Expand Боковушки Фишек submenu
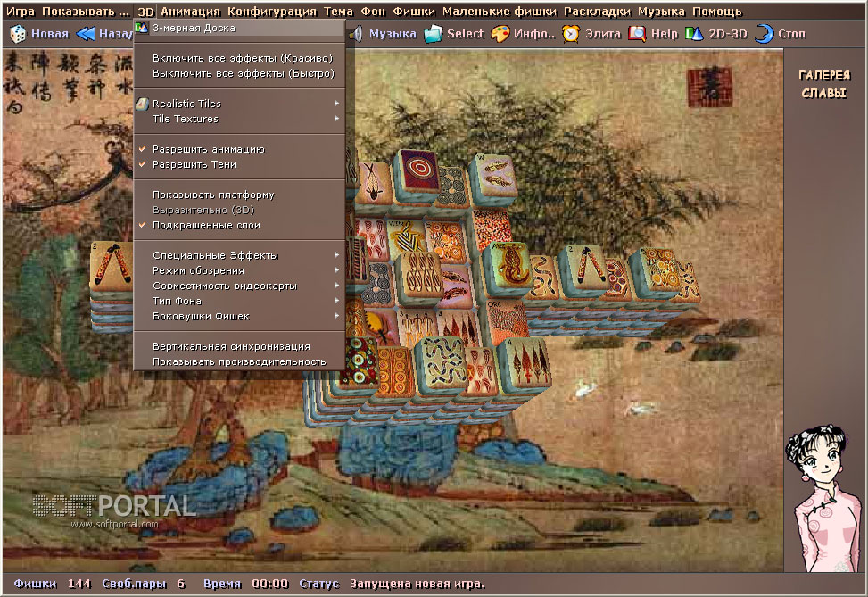 (239, 316)
